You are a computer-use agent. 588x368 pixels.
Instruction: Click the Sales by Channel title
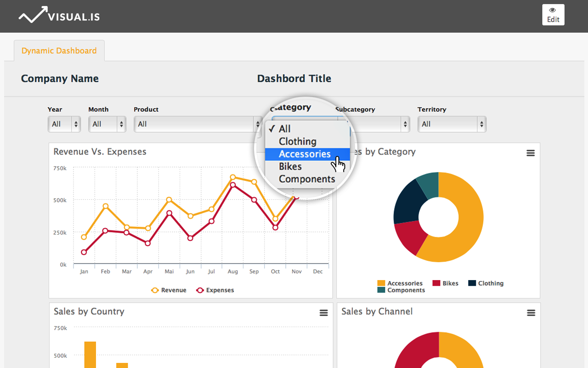[x=377, y=311]
